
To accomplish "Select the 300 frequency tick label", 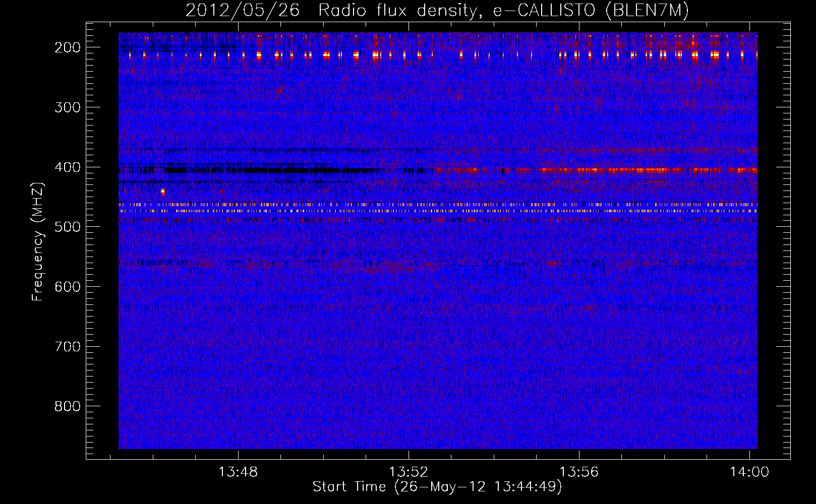I will [x=68, y=107].
